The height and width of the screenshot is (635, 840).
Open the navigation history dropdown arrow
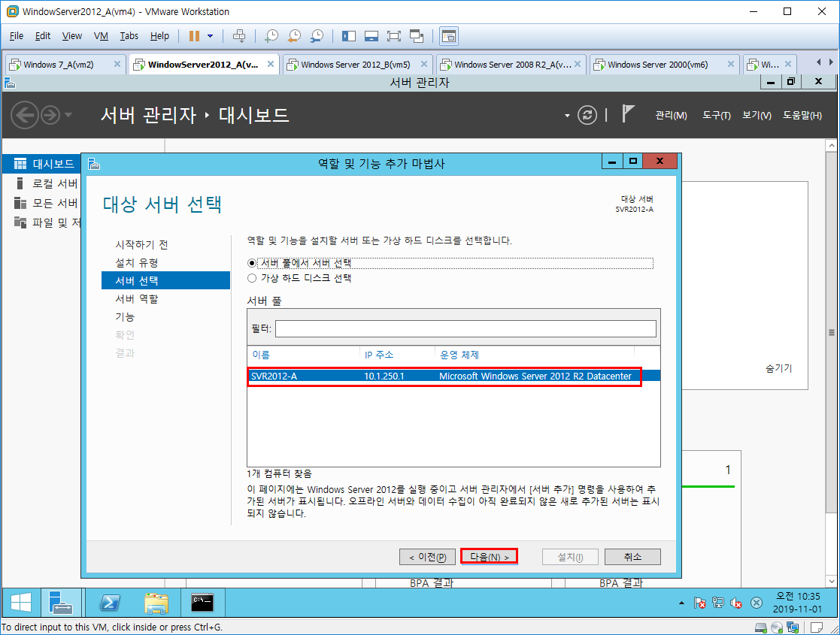click(x=68, y=115)
